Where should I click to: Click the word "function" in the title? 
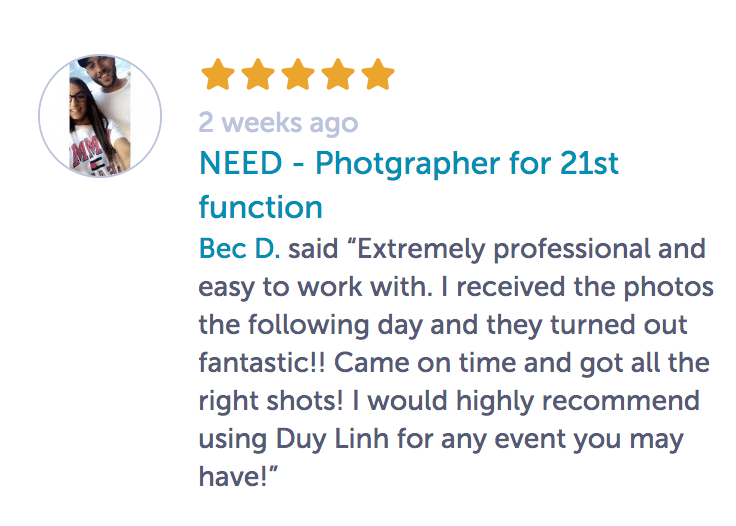[x=260, y=207]
